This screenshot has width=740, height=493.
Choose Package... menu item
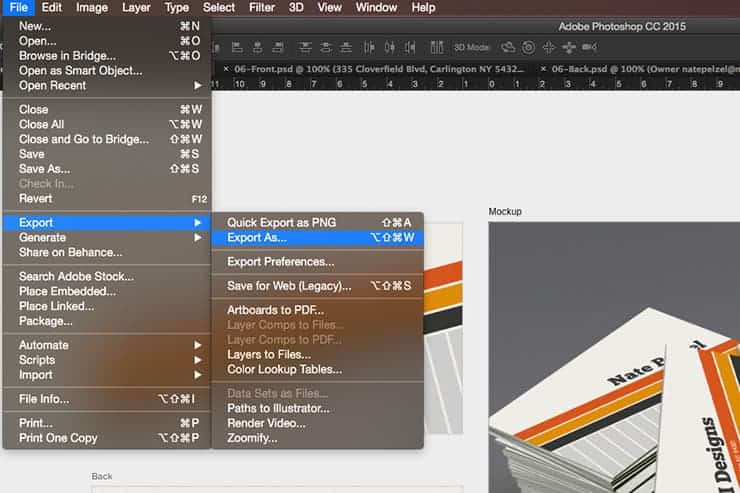coord(107,321)
